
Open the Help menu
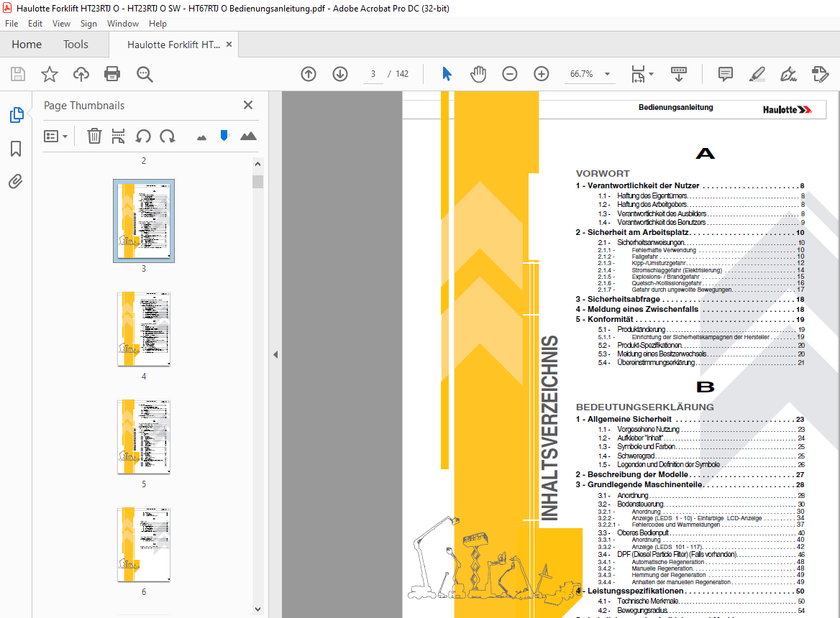pyautogui.click(x=157, y=24)
